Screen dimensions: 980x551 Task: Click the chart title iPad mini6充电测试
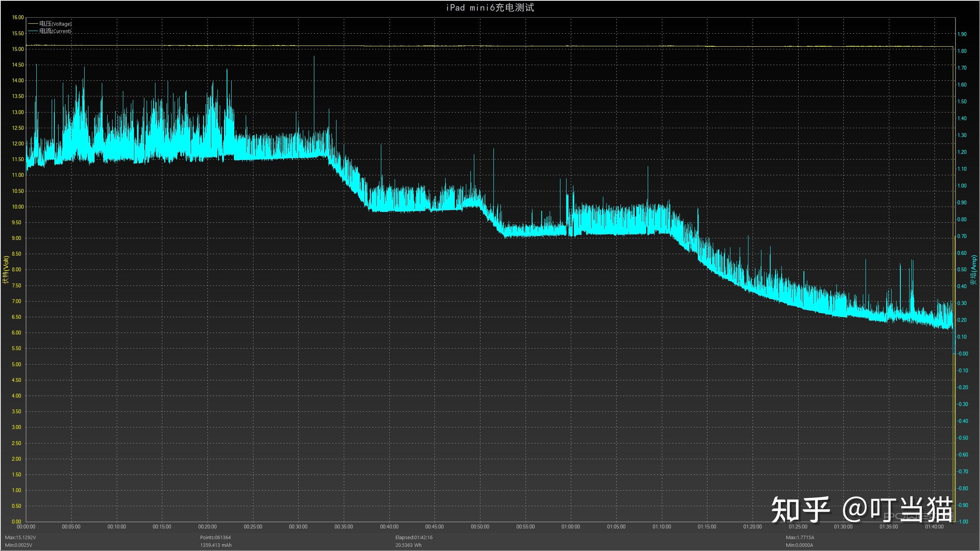coord(490,8)
